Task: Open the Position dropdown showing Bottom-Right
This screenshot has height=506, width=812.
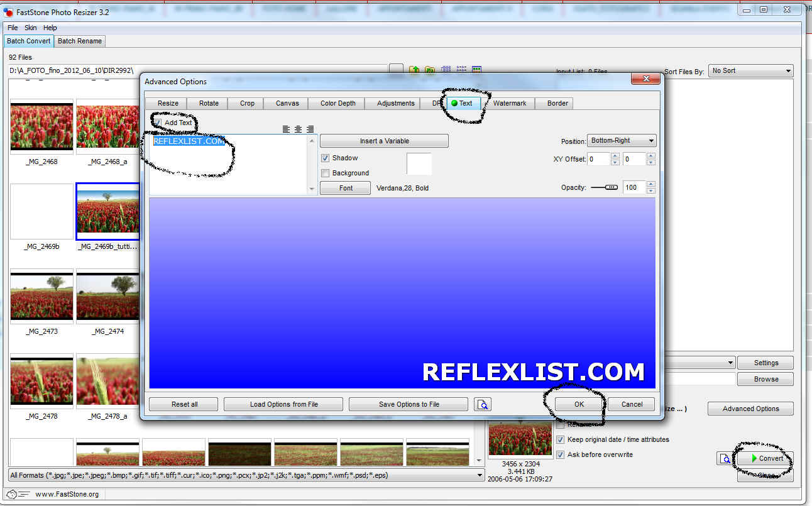Action: [x=622, y=141]
